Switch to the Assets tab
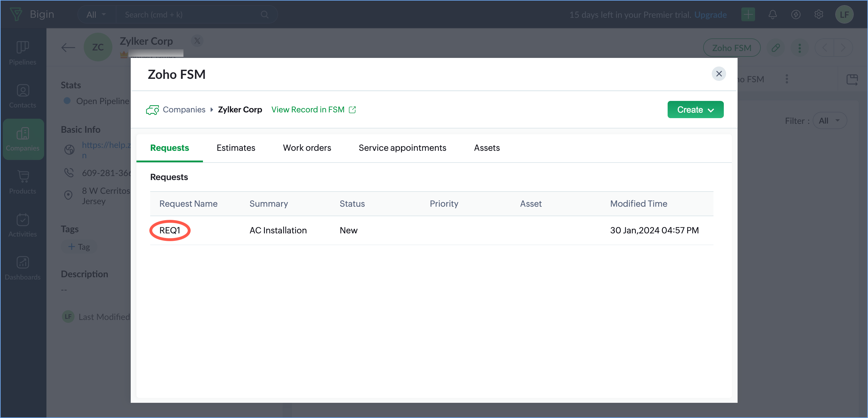 click(486, 148)
